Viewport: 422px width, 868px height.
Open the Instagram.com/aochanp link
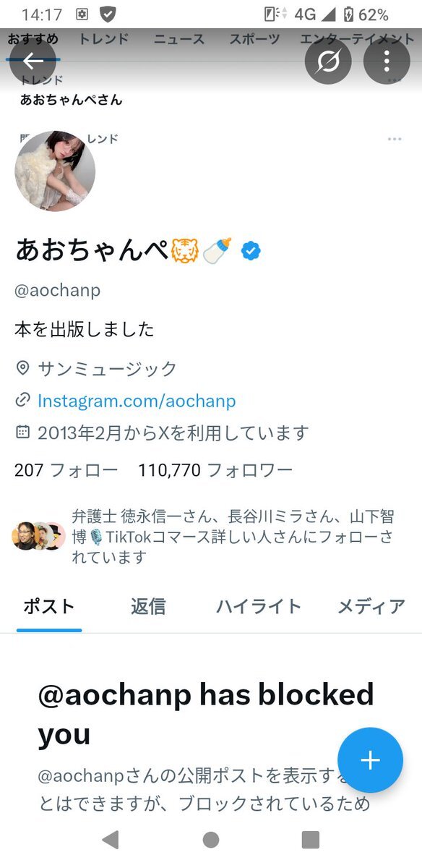click(137, 401)
